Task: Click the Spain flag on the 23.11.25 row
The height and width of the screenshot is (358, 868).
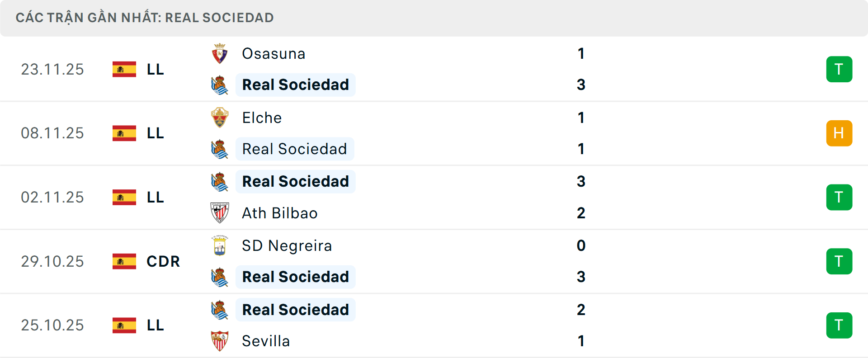Action: tap(124, 69)
